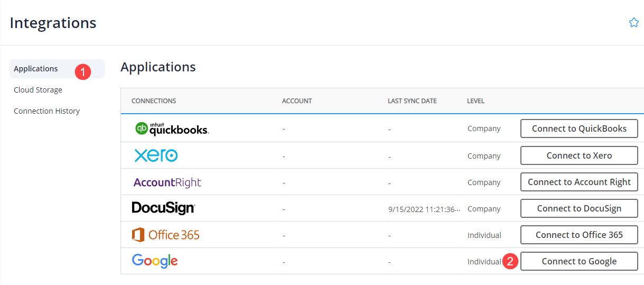This screenshot has height=285, width=644.
Task: Click Company level in AccountRight row
Action: pos(484,182)
